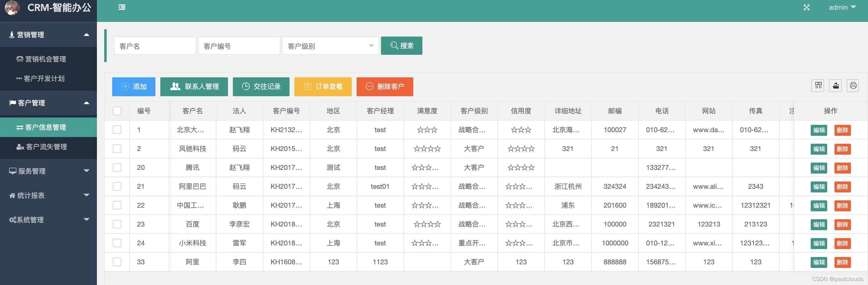Print the customer list via the printer icon
868x285 pixels.
point(853,86)
